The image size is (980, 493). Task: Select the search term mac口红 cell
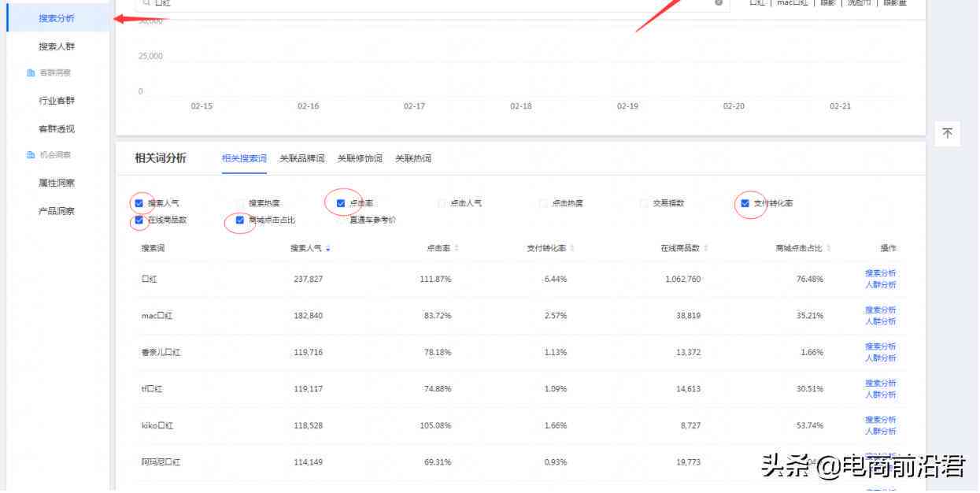click(157, 316)
